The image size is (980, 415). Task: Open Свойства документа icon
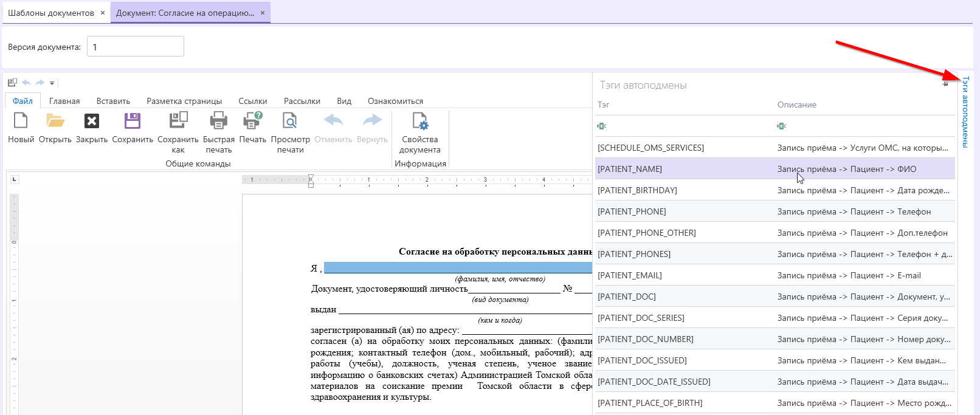[420, 121]
